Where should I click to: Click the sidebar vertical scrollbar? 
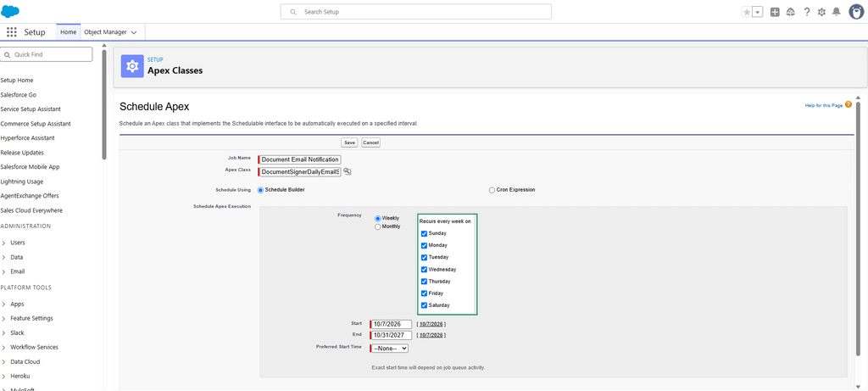(104, 103)
